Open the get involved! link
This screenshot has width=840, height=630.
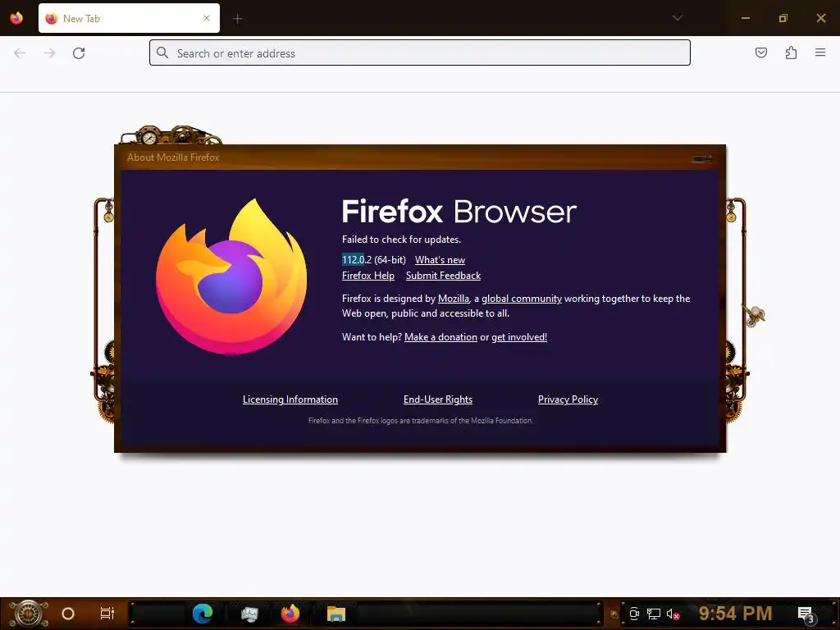click(519, 337)
